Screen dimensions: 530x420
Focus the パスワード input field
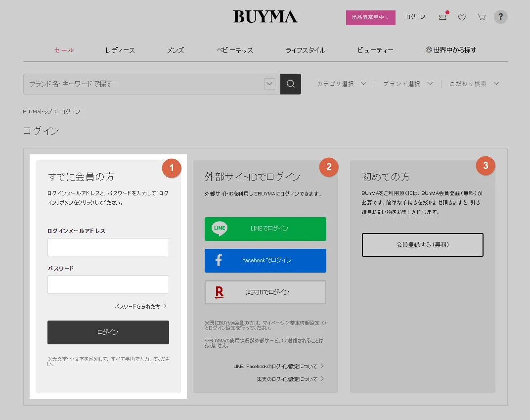click(108, 284)
